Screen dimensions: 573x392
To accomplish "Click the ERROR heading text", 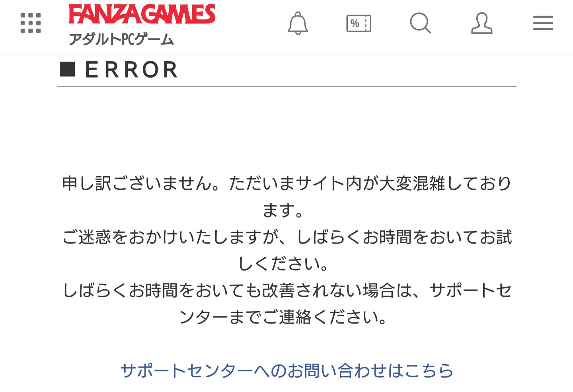I will point(131,70).
